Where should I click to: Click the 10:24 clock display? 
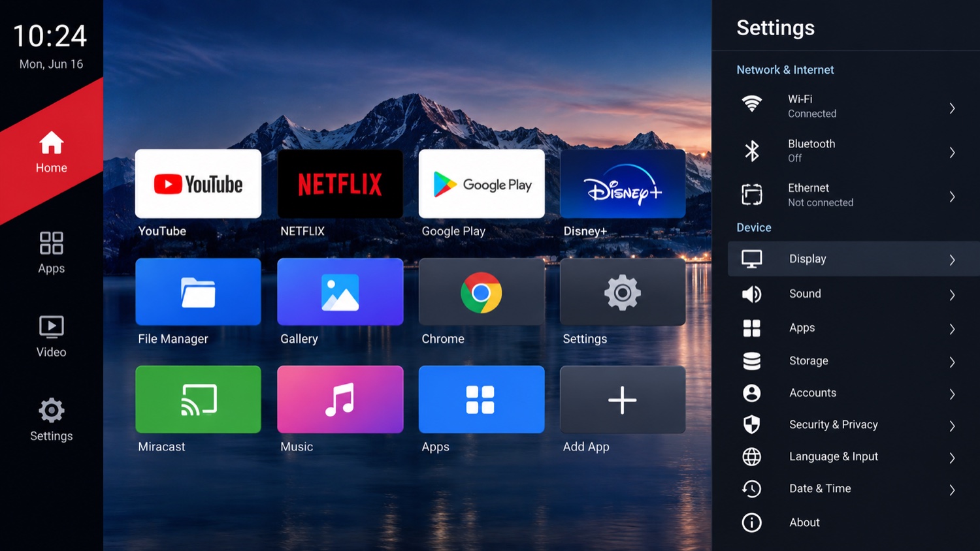tap(50, 36)
